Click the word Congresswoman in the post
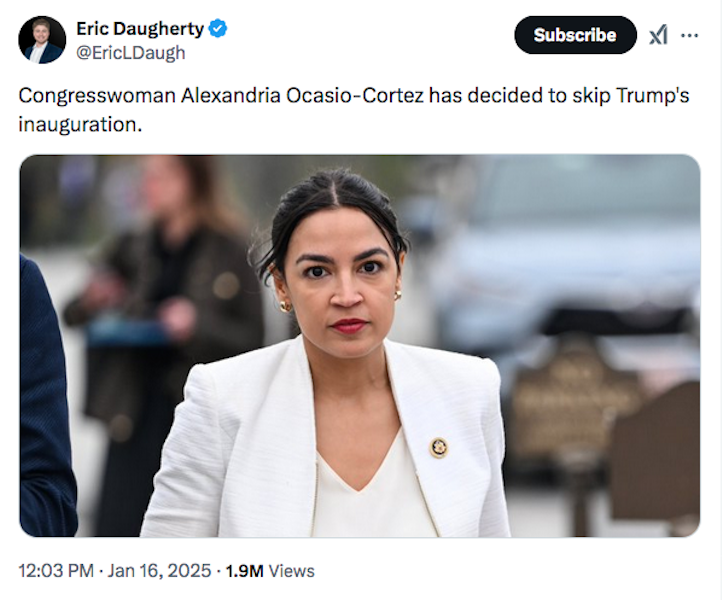Image resolution: width=723 pixels, height=600 pixels. pos(97,96)
